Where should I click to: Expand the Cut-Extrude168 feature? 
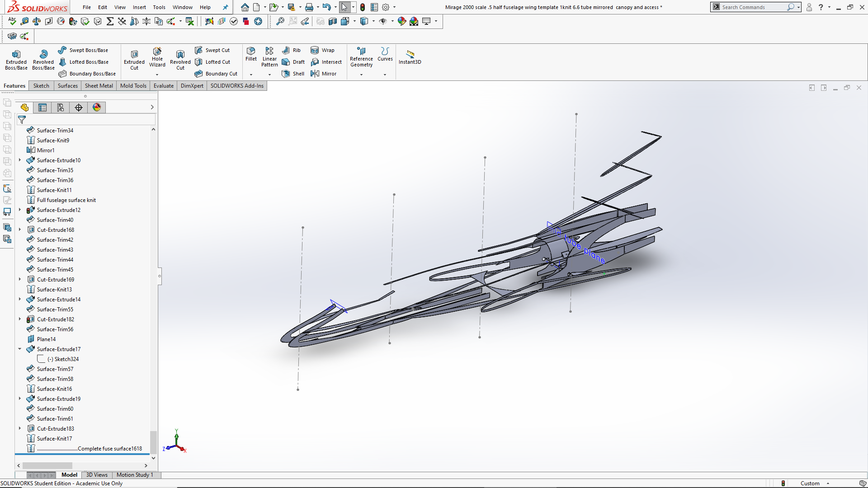[20, 230]
